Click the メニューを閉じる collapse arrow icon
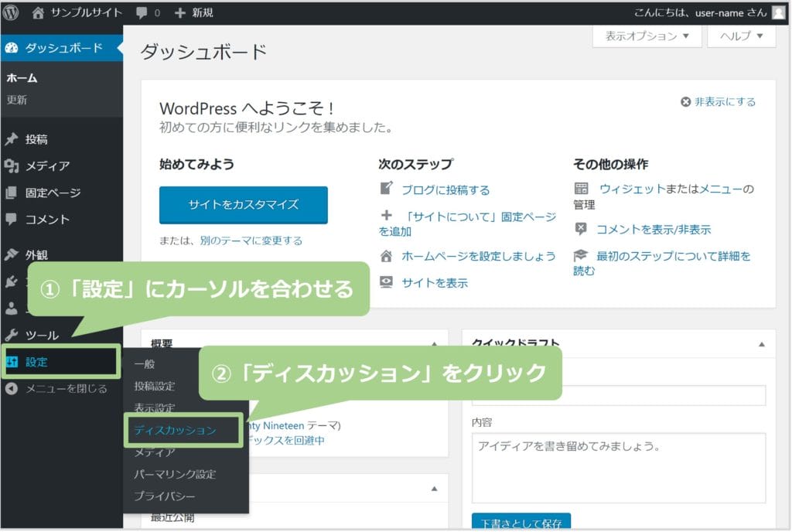Screen dimensions: 792x532 pos(12,388)
